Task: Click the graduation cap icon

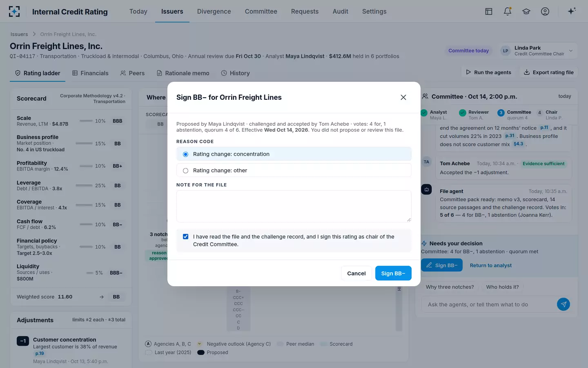Action: pos(526,11)
